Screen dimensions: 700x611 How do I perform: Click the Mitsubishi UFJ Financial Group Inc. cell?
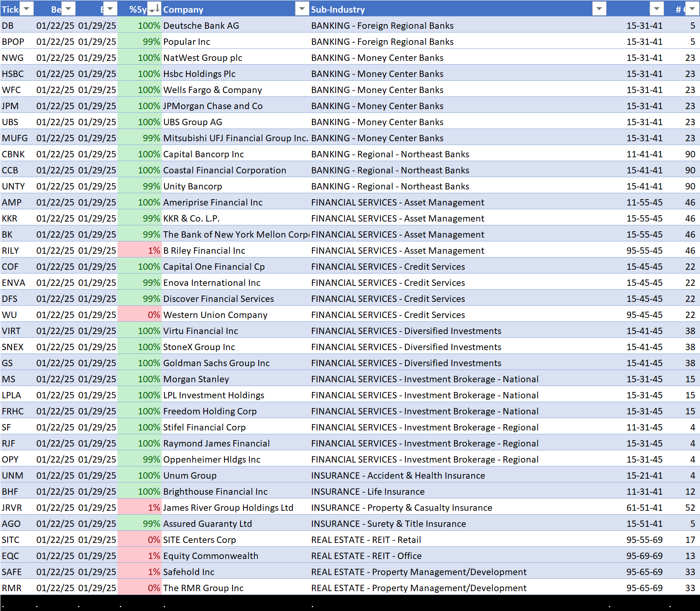[235, 138]
